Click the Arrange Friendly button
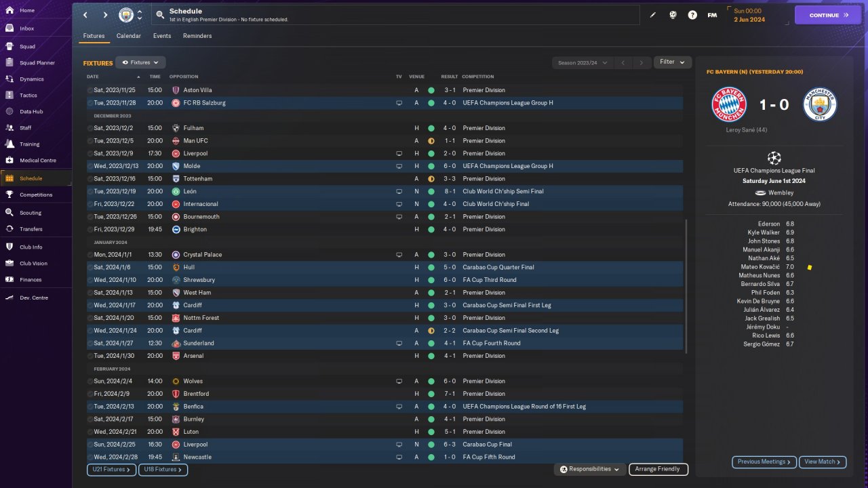 [x=658, y=469]
